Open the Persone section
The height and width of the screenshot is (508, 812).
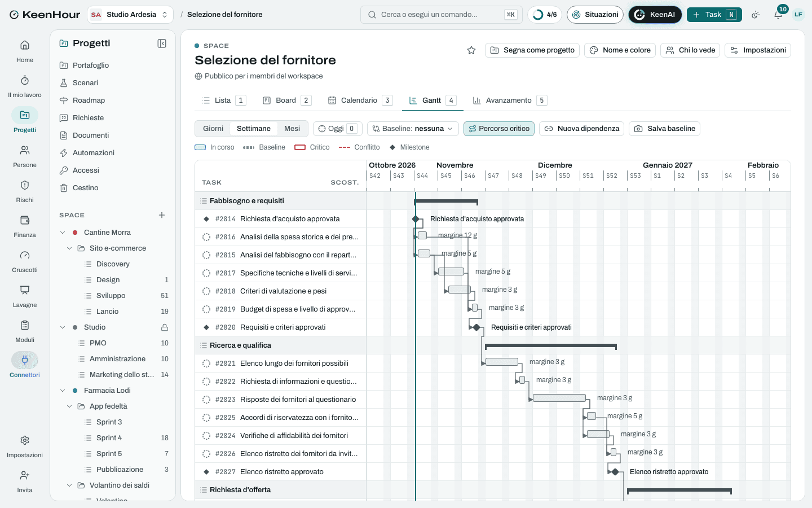click(25, 156)
